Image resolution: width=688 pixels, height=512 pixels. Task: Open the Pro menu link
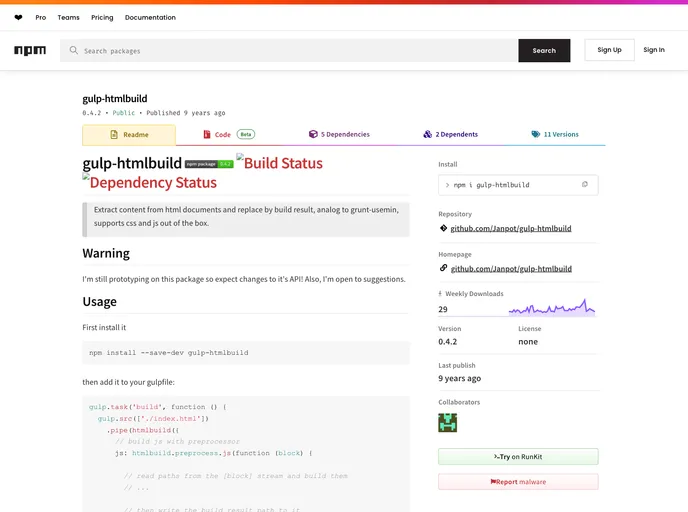41,18
